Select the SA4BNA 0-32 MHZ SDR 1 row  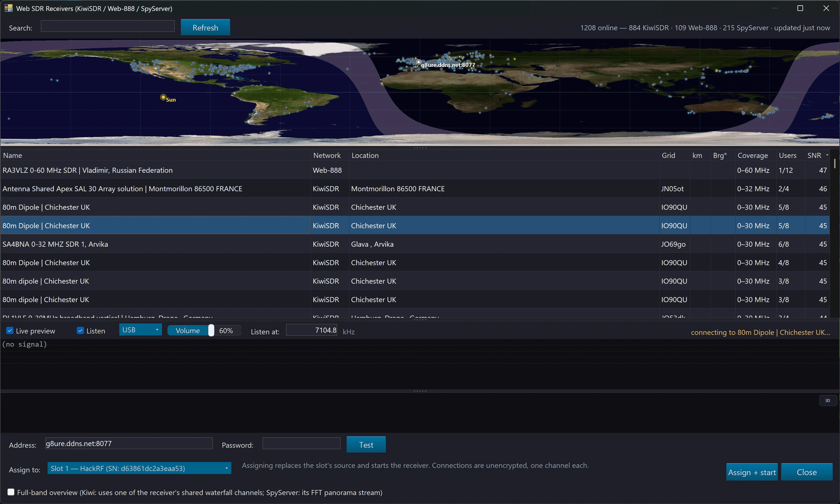click(x=415, y=244)
